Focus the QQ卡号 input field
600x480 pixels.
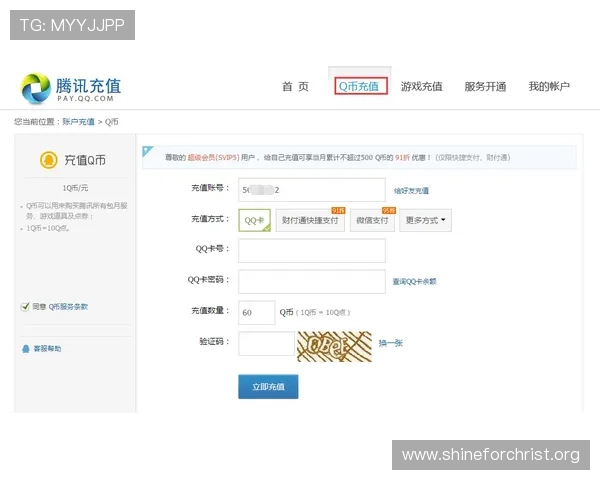point(311,251)
